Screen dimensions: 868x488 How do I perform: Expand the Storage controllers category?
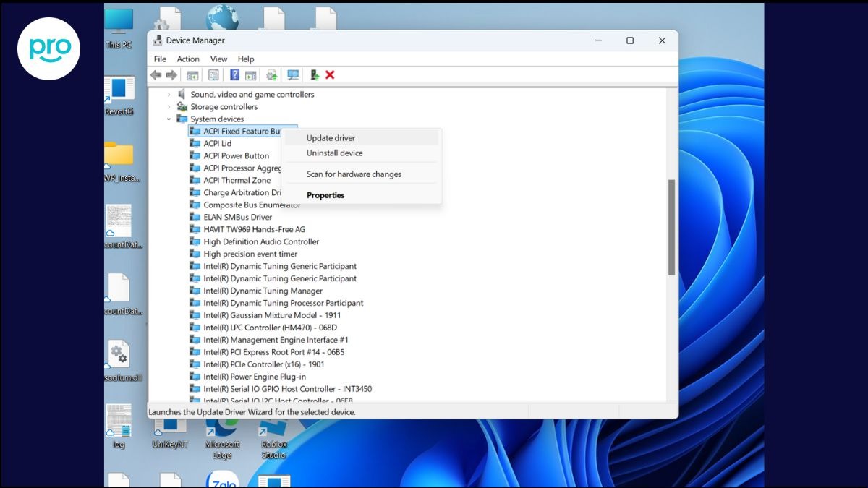tap(169, 107)
